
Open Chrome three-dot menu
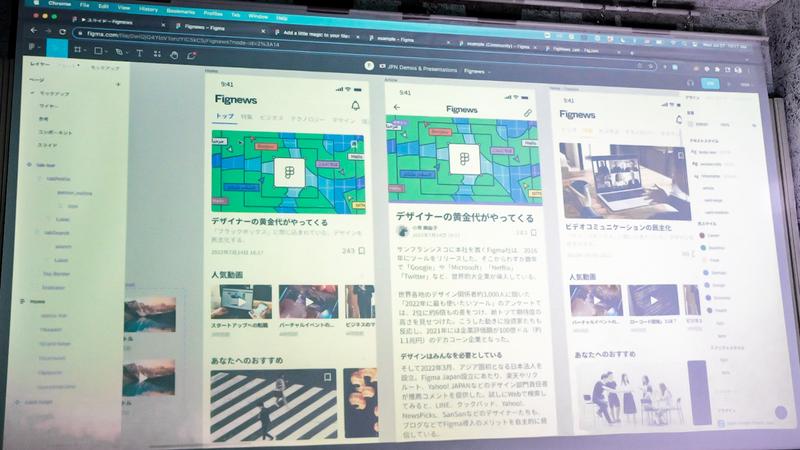click(x=748, y=70)
